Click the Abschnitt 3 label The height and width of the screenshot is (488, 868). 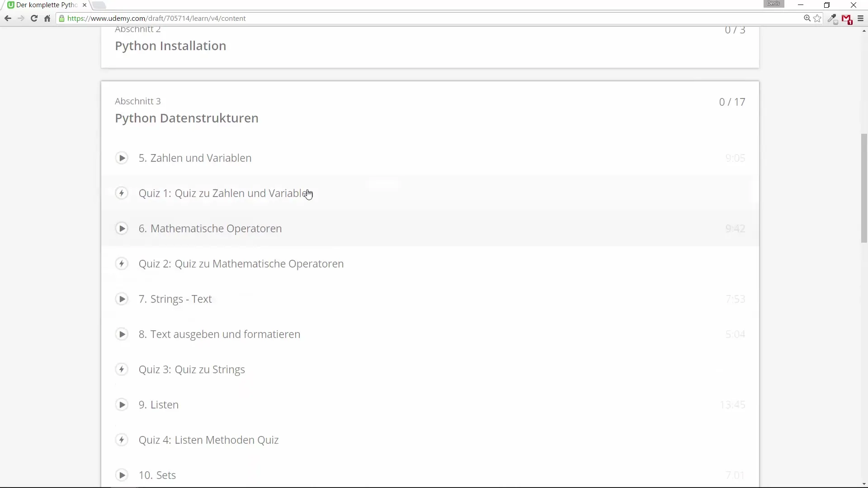click(x=138, y=101)
